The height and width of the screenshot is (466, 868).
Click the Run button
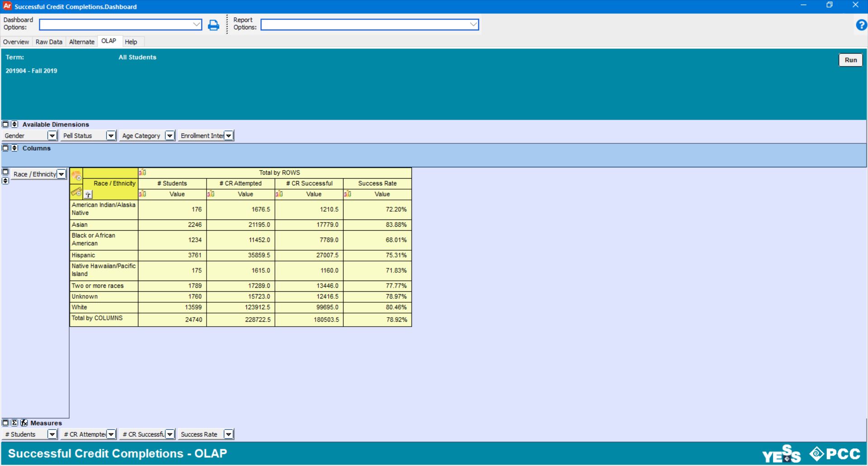coord(850,60)
